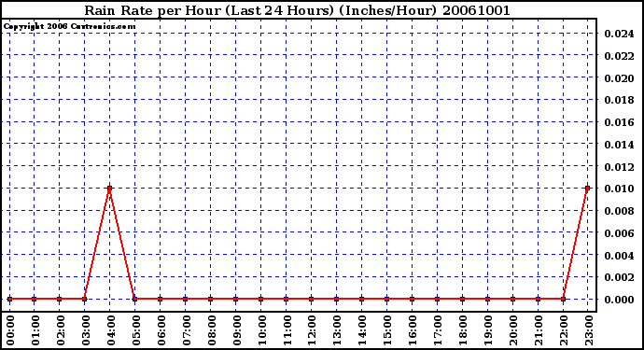Click the 0.020 y-axis label
This screenshot has width=644, height=350.
(x=619, y=77)
